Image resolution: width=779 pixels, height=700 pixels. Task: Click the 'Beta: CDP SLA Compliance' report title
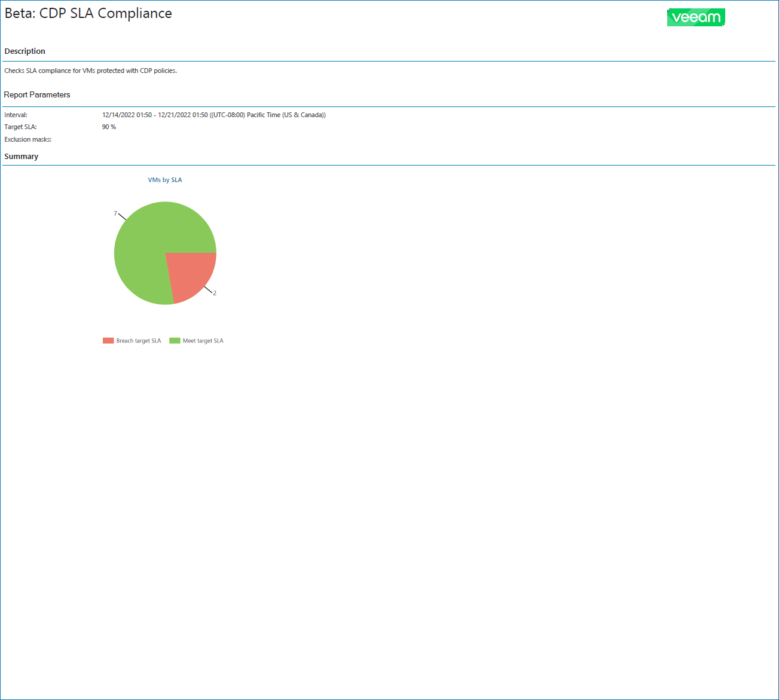tap(88, 14)
